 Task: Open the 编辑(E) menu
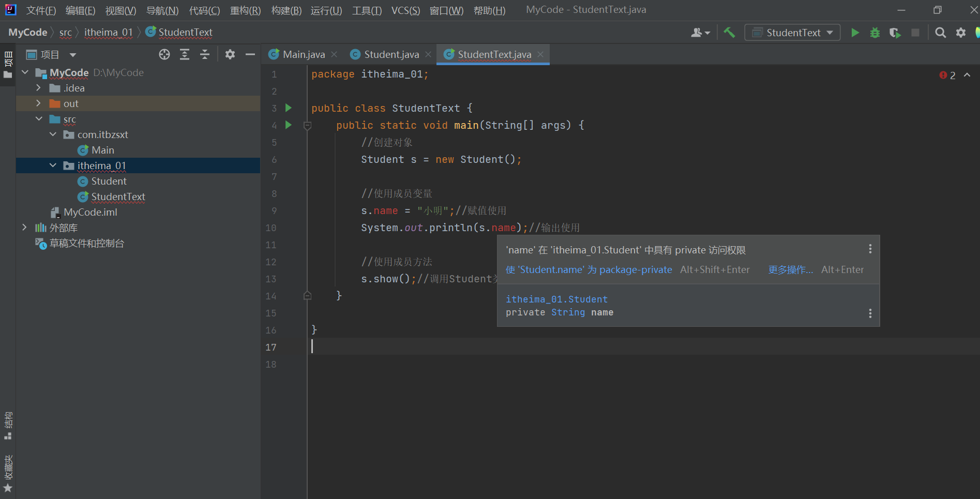[80, 10]
